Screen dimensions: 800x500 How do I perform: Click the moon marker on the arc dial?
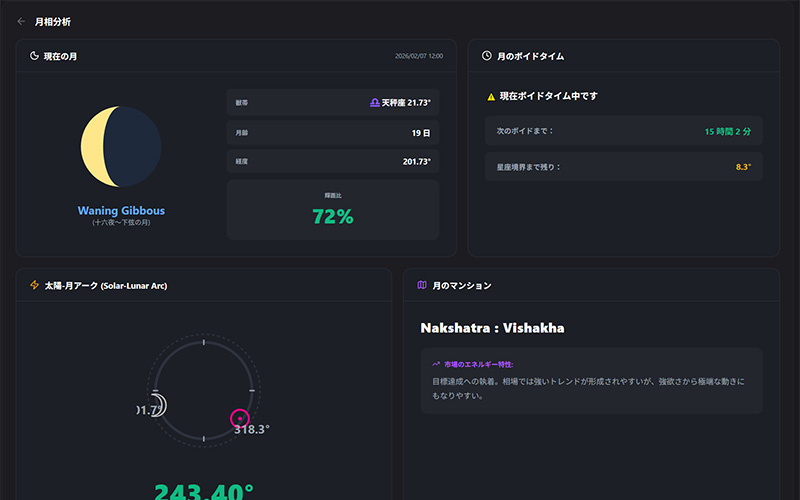coord(158,405)
